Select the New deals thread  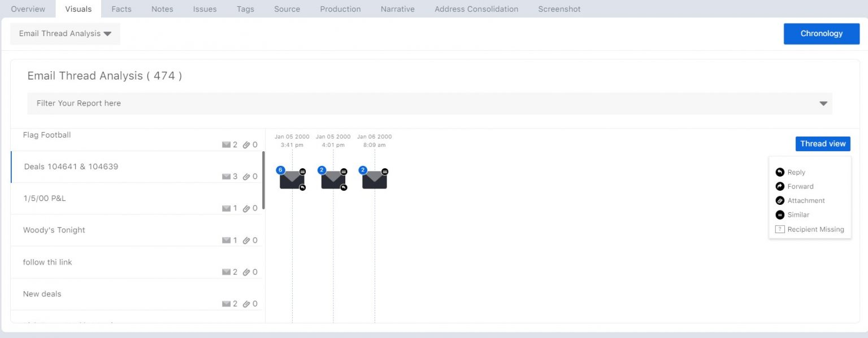pos(137,294)
